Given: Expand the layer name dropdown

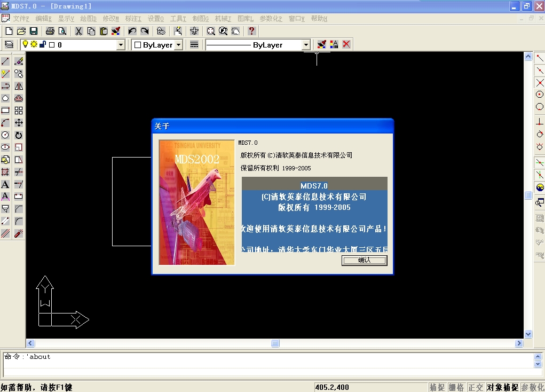Looking at the screenshot, I should pyautogui.click(x=121, y=45).
